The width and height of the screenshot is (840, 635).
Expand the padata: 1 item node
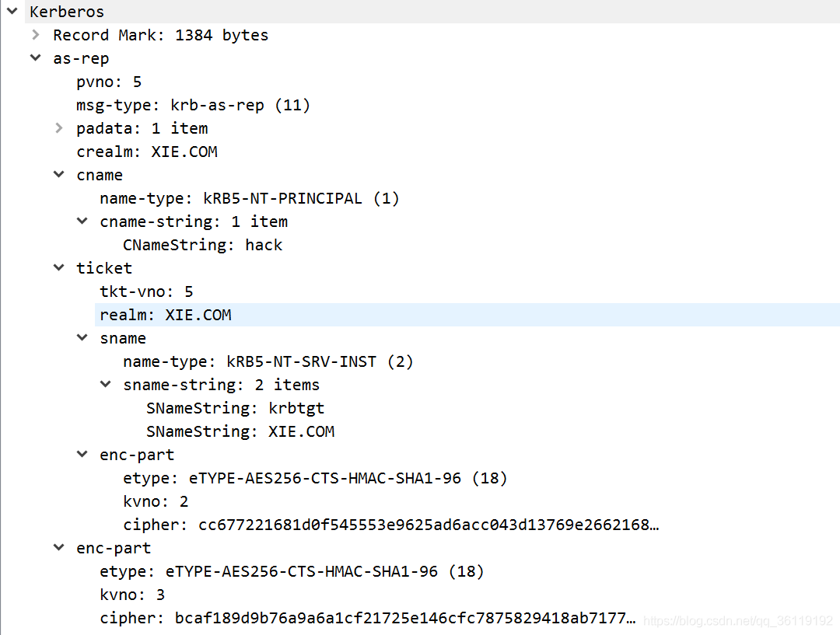coord(59,128)
